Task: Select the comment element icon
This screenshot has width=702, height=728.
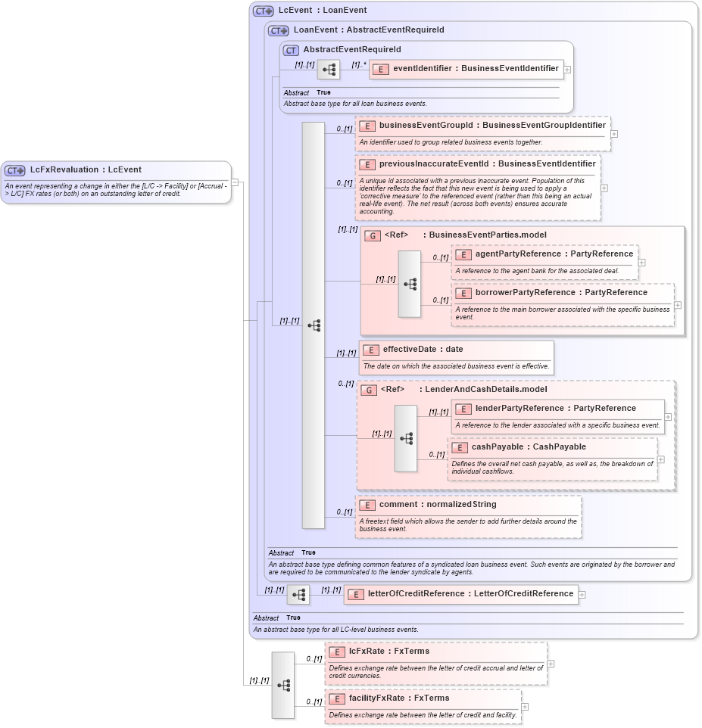Action: tap(368, 504)
